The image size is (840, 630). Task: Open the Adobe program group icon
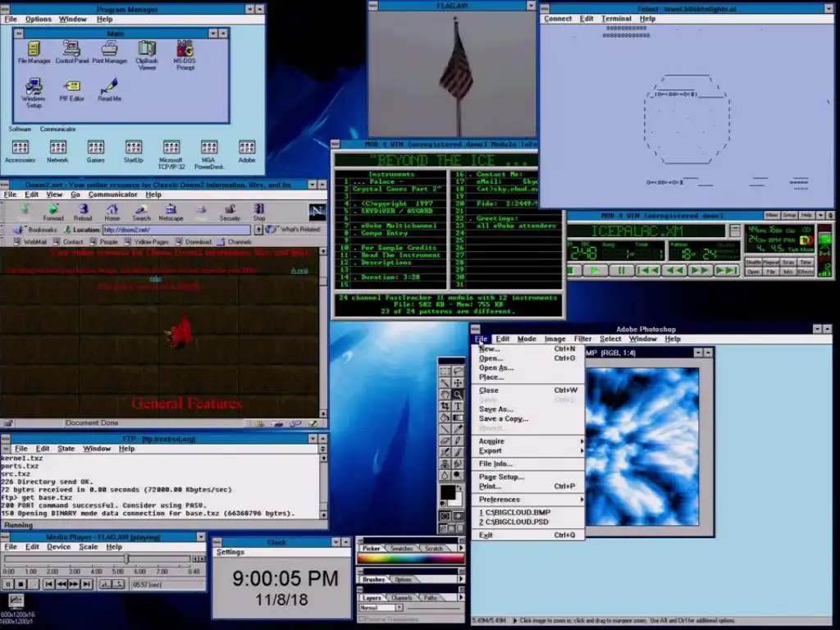coord(247,152)
